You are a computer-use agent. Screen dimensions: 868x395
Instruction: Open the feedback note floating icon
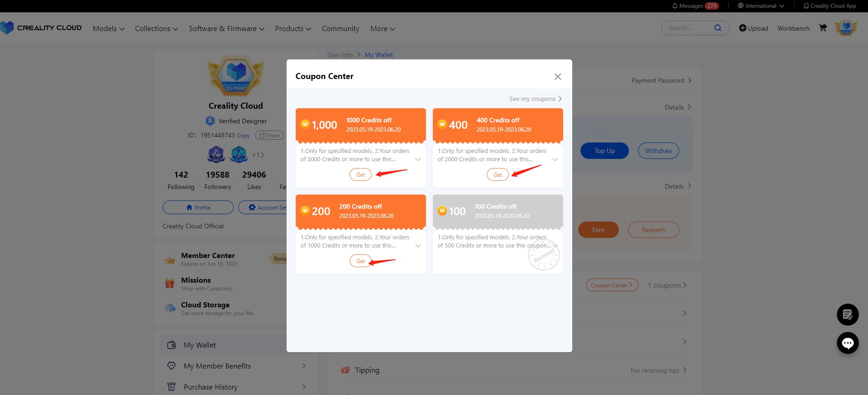[x=848, y=315]
